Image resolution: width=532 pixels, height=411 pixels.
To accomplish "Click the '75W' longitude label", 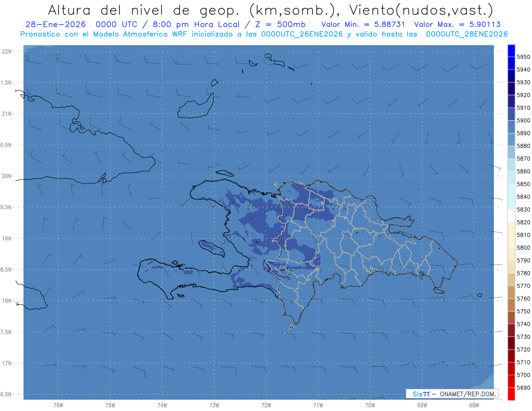I will (110, 405).
